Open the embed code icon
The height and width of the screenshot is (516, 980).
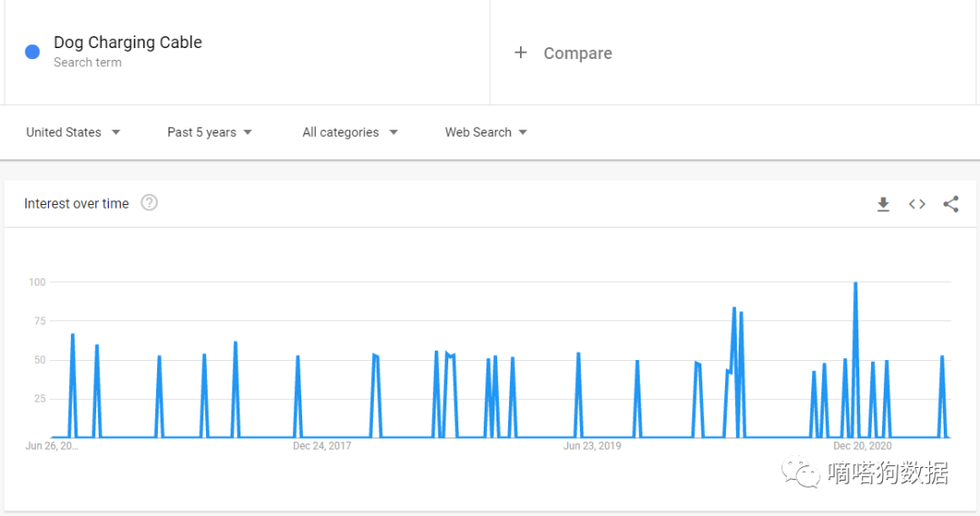point(916,204)
